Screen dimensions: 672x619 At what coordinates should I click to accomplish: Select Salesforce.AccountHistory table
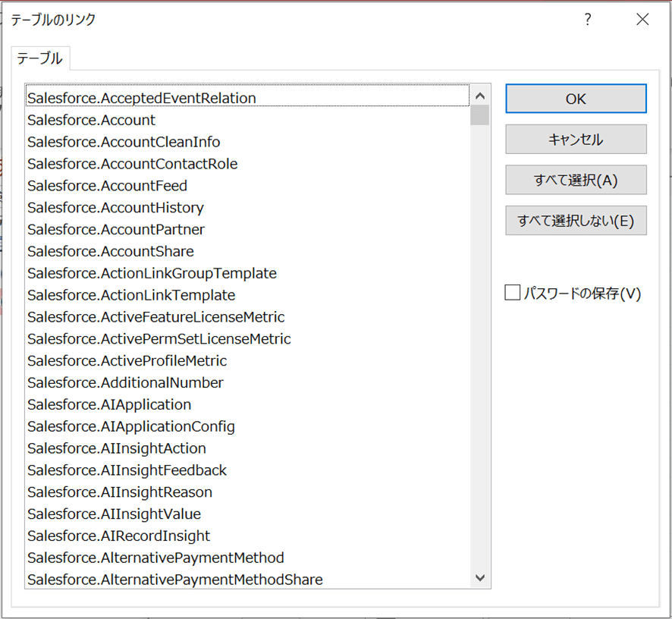tap(248, 208)
